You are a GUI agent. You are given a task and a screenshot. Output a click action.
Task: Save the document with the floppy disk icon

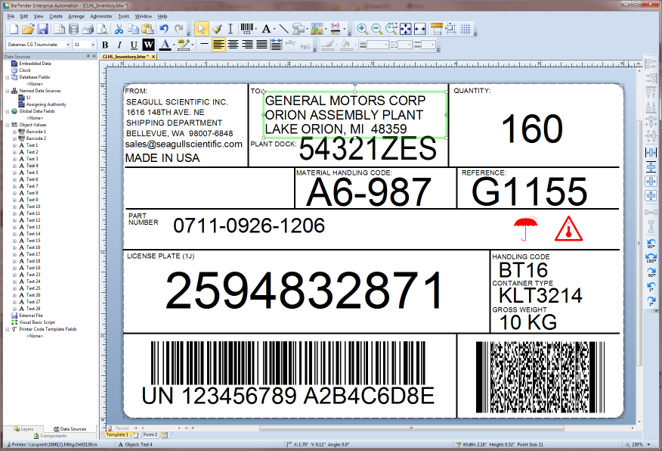click(43, 29)
